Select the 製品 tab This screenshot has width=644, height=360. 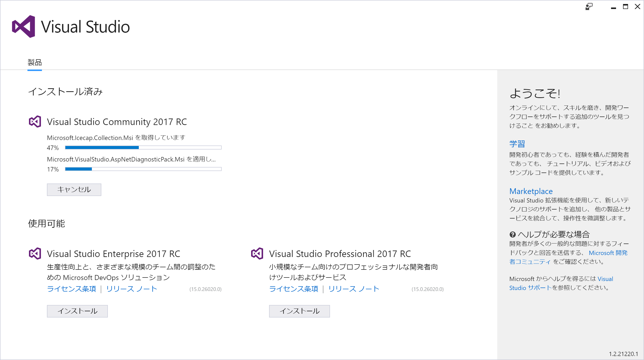point(35,62)
